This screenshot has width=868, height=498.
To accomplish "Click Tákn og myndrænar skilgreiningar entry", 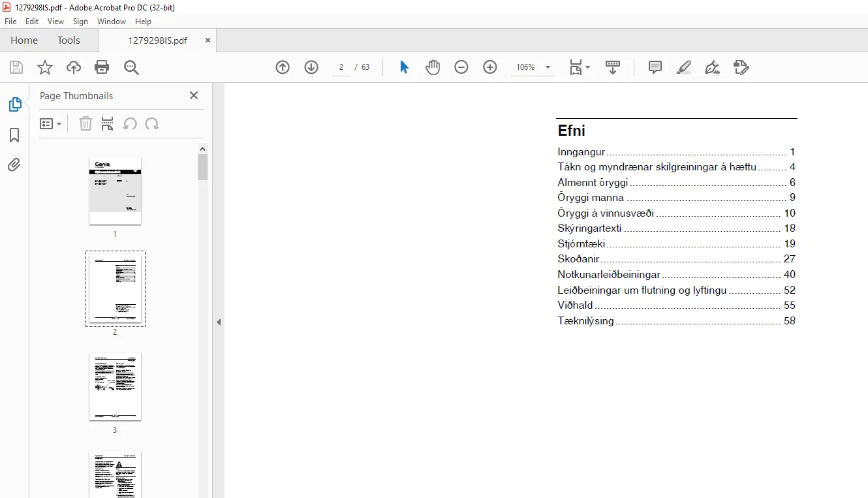I will (676, 167).
